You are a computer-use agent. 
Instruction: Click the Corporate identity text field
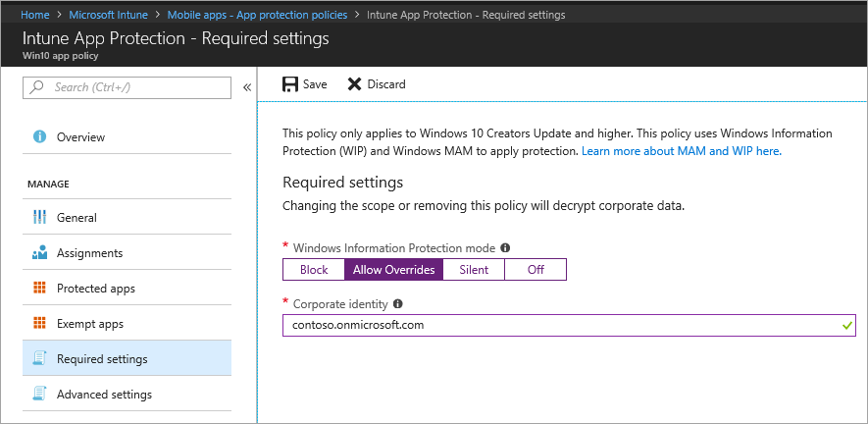point(559,325)
